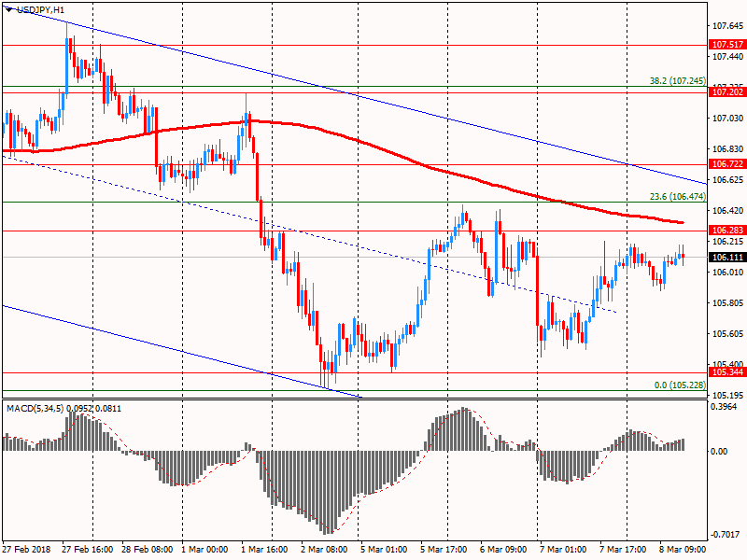
Task: Click the 5 Mar 17:00 time label
Action: (444, 549)
